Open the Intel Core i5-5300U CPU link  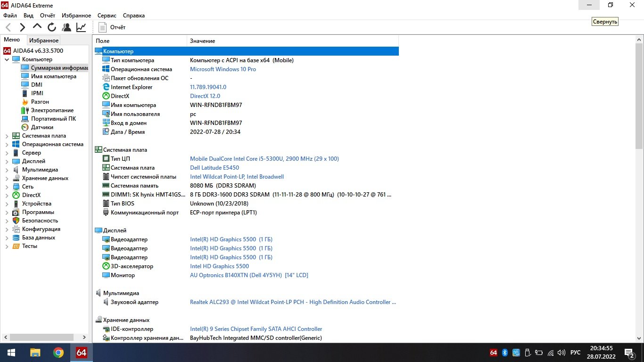click(x=264, y=159)
